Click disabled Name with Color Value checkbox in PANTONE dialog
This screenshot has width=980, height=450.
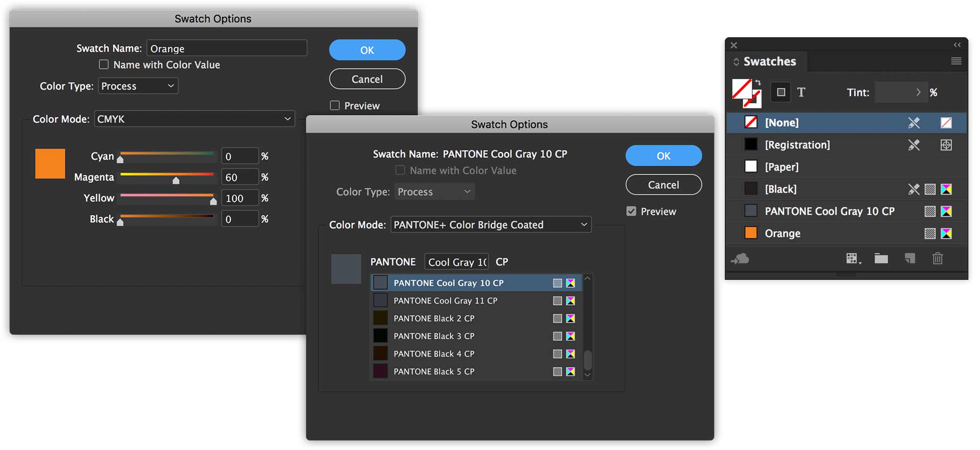(400, 170)
